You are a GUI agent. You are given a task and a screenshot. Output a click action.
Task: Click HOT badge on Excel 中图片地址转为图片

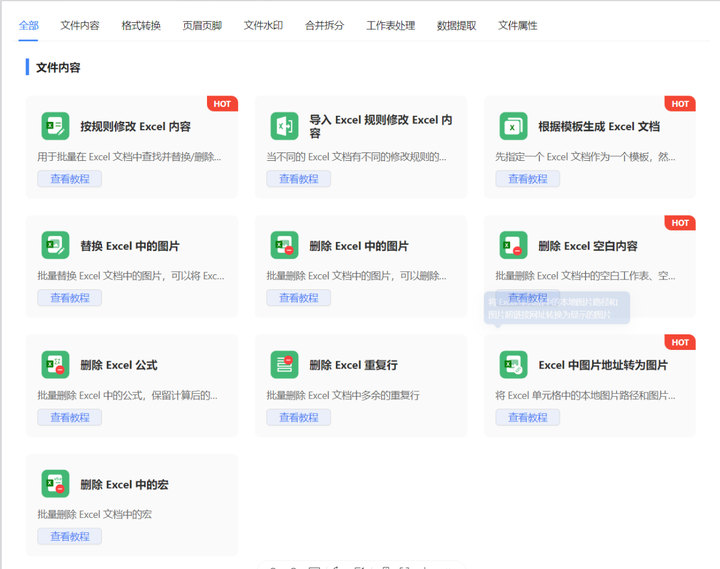tap(680, 342)
